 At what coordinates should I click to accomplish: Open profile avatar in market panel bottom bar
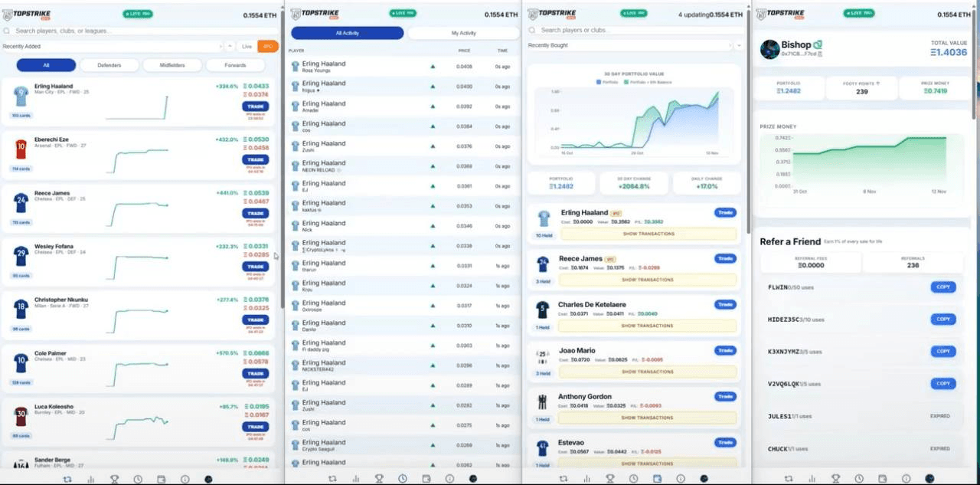click(208, 479)
